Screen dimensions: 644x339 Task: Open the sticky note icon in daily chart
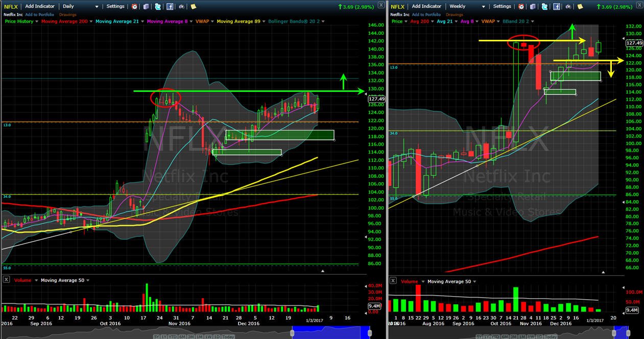point(194,7)
